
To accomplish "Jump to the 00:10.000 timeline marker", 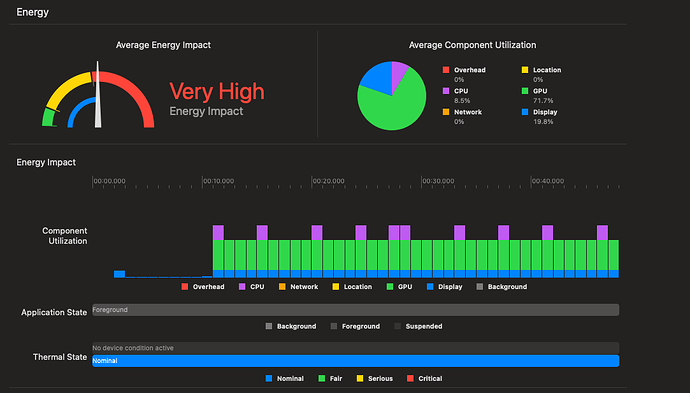I will tap(219, 181).
